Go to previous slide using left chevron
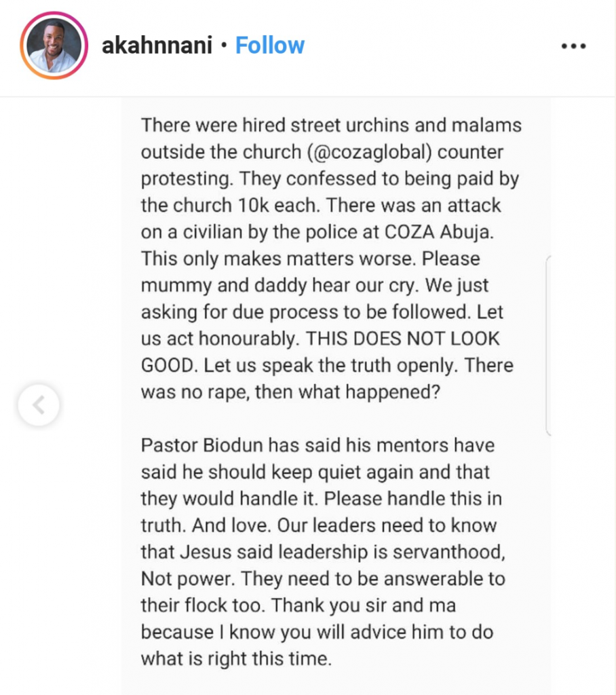This screenshot has width=616, height=695. pos(39,405)
